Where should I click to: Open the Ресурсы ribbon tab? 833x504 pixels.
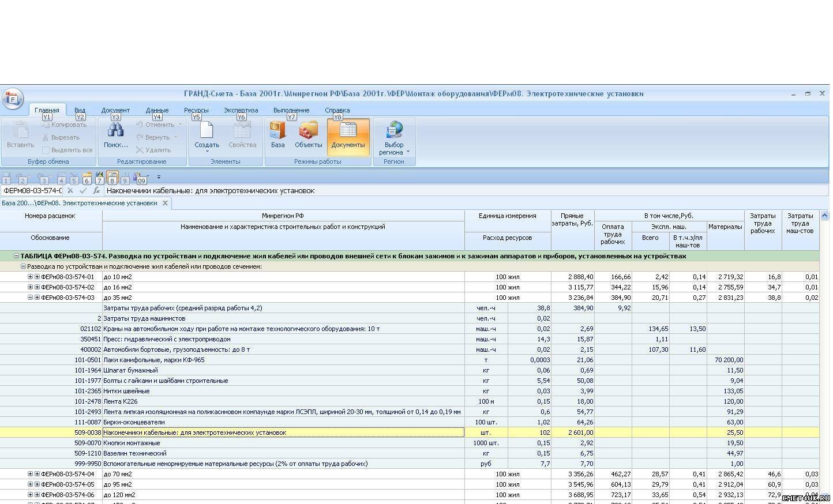coord(196,110)
